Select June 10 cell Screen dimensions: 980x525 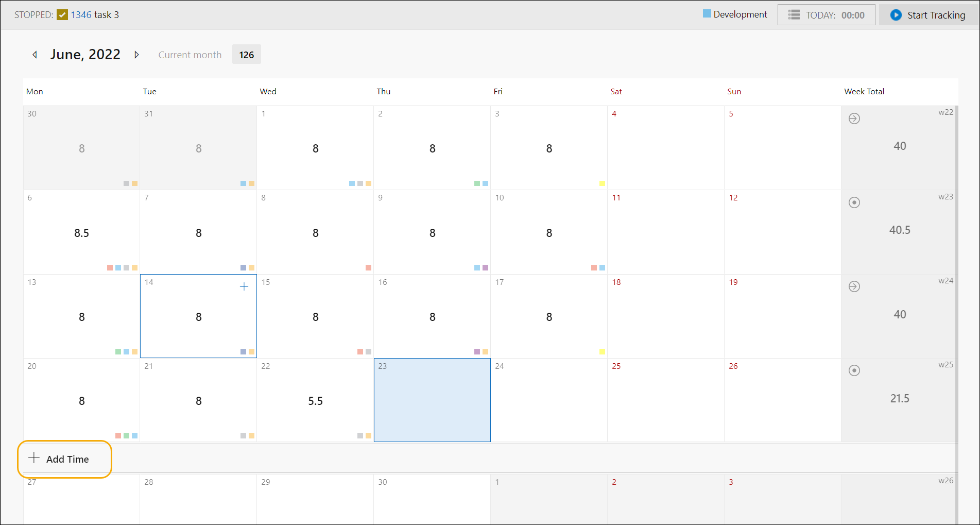pos(549,232)
